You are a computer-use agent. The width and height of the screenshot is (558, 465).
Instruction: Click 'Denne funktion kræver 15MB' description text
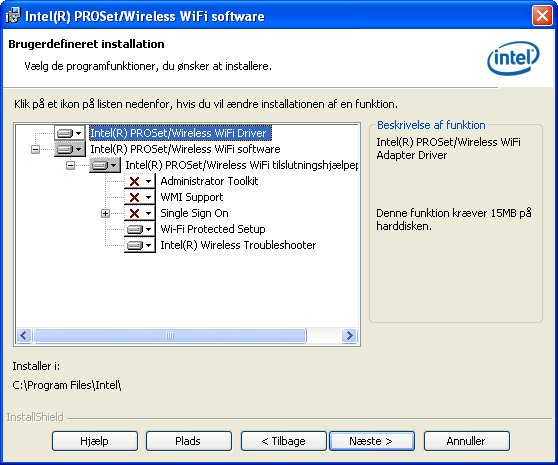click(454, 220)
